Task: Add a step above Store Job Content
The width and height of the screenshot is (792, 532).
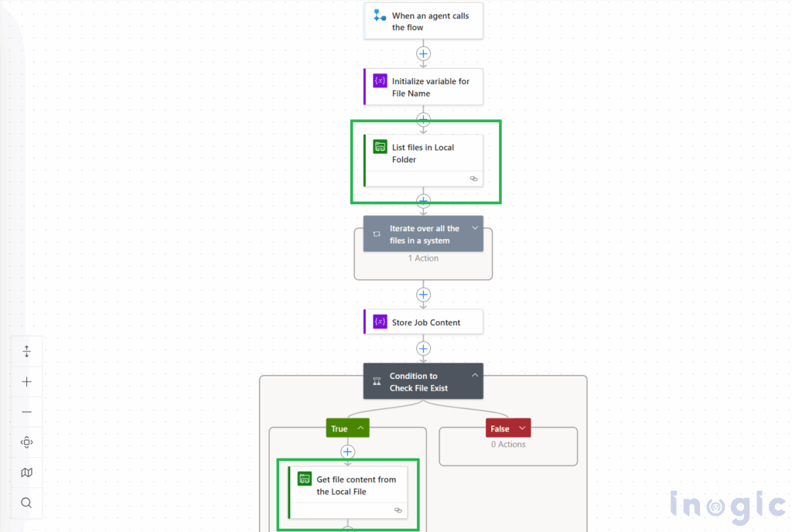Action: (x=423, y=295)
